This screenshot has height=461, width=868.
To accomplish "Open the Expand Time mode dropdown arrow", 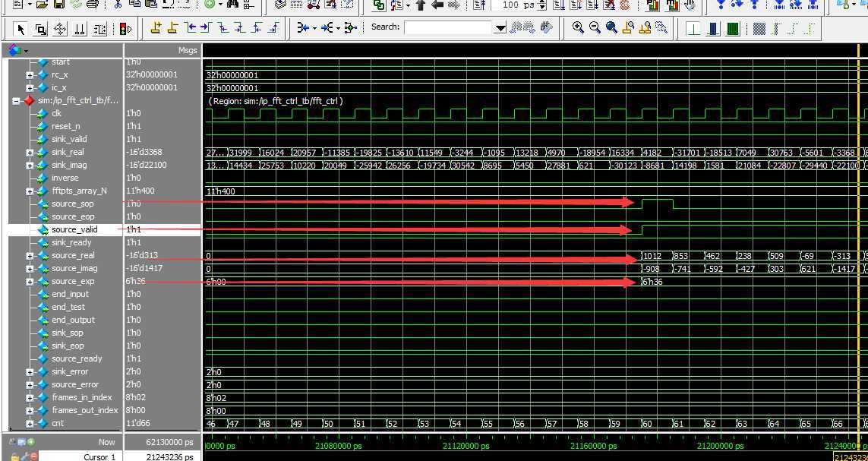I will click(314, 28).
